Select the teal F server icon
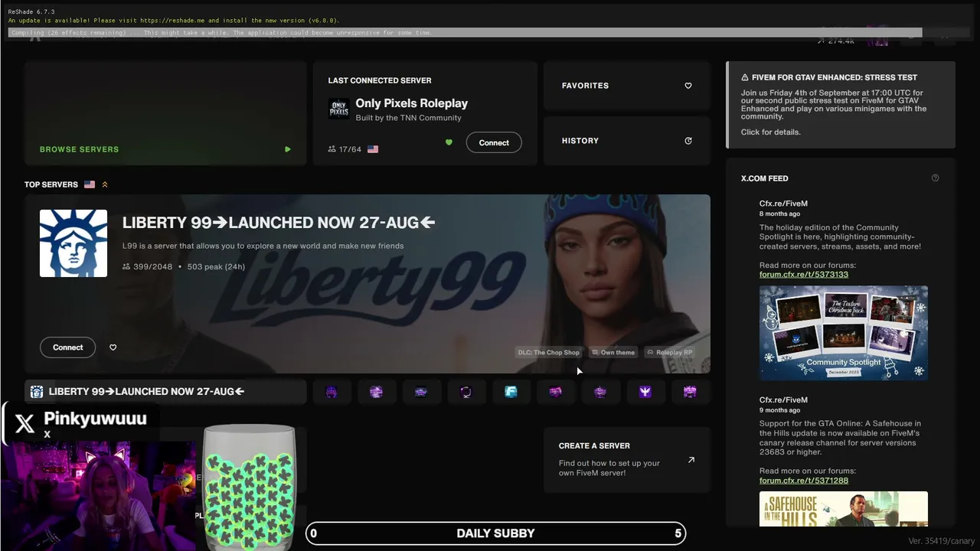 point(511,392)
